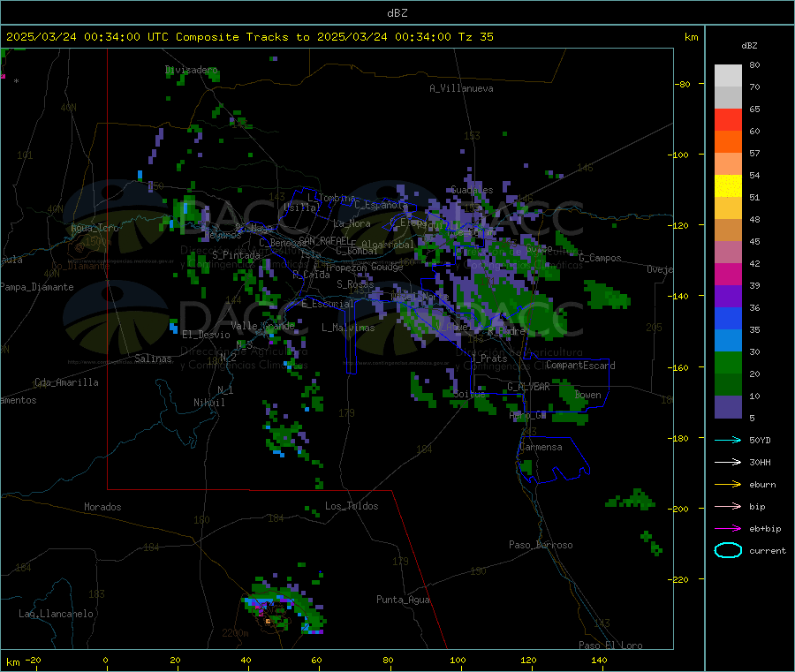795x672 pixels.
Task: Click the Bowen map label
Action: click(588, 395)
